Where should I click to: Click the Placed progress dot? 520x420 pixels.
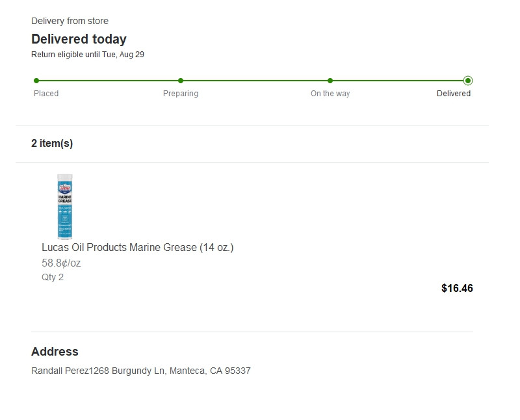pyautogui.click(x=36, y=81)
